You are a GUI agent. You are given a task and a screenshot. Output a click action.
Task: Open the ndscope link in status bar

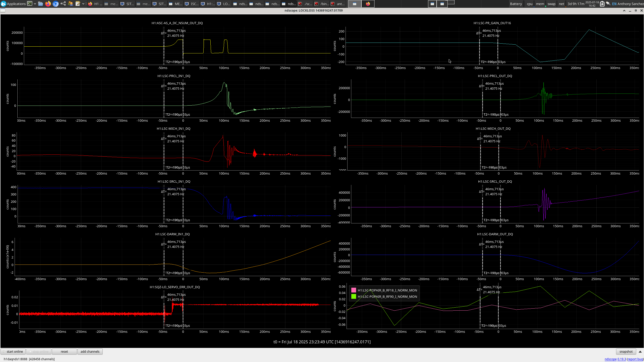tap(611, 359)
